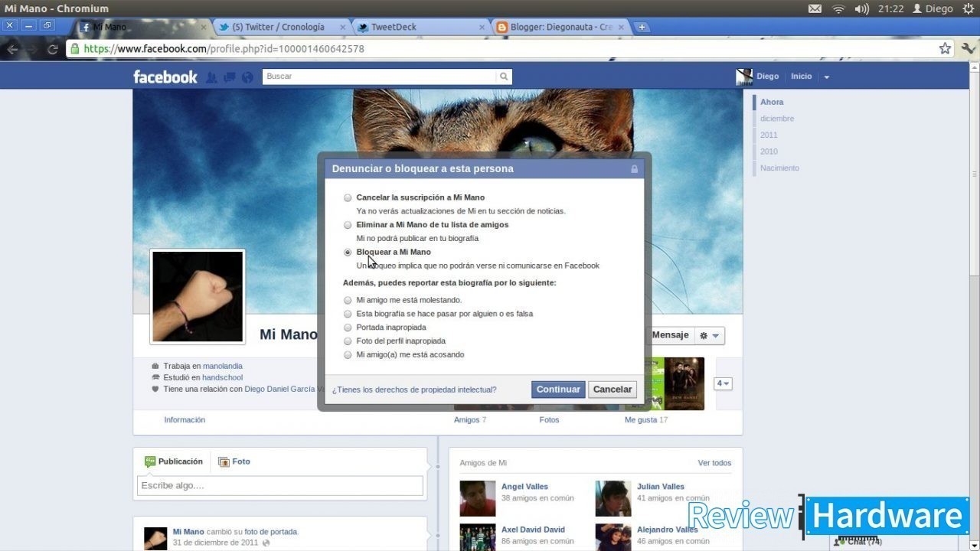
Task: Jump to 2010 in timeline
Action: click(769, 152)
